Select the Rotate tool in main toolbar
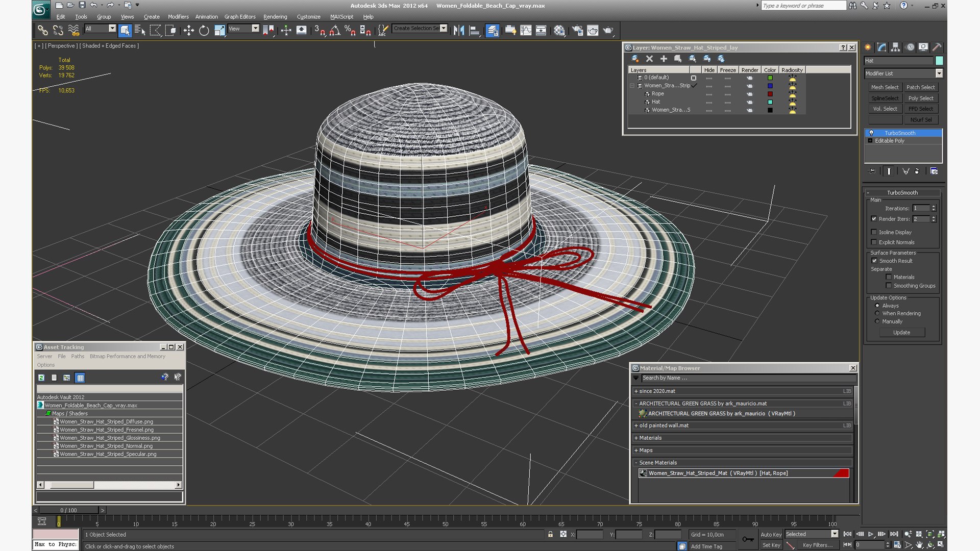Image resolution: width=980 pixels, height=551 pixels. click(204, 31)
